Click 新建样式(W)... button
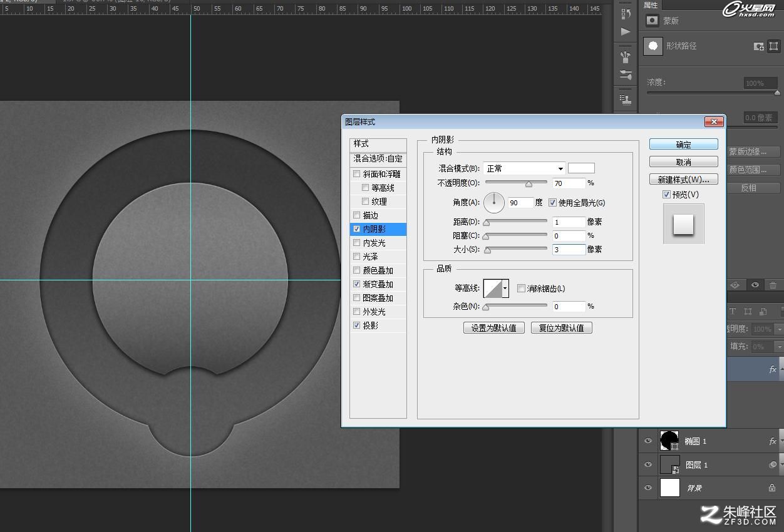The width and height of the screenshot is (784, 532). point(683,180)
